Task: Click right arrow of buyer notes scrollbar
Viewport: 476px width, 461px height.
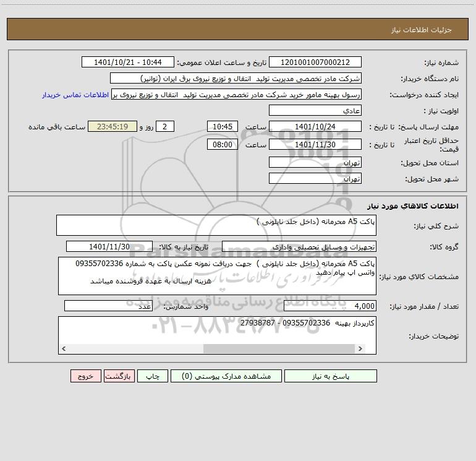Action: click(x=360, y=348)
